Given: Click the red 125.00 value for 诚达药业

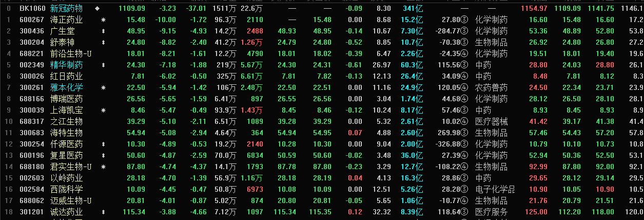Looking at the screenshot, I should (536, 212).
